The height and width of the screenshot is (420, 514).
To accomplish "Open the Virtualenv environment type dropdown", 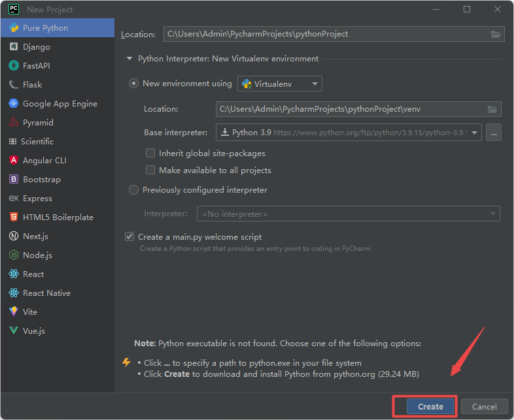I will click(280, 84).
